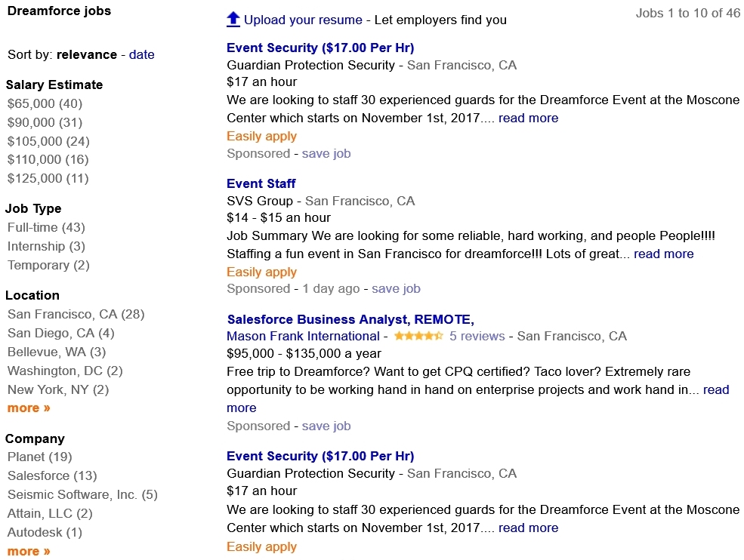This screenshot has height=560, width=744.
Task: Filter by $65,000 salary estimate
Action: tap(45, 103)
